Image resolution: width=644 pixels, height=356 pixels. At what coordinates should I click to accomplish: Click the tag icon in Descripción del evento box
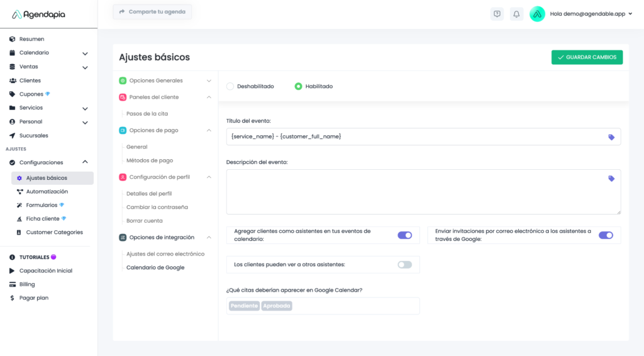(x=611, y=179)
